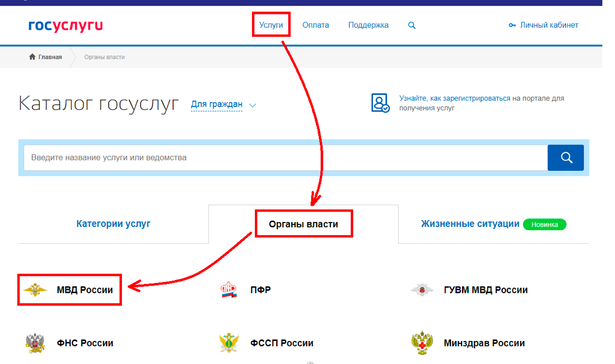The image size is (615, 364).
Task: Open Минздрав России agency link
Action: 484,343
